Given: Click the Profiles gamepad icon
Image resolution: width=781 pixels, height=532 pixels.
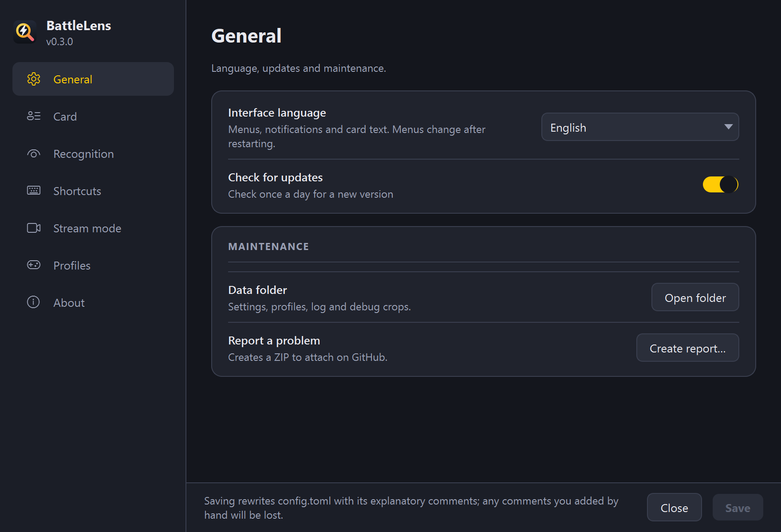Looking at the screenshot, I should pyautogui.click(x=34, y=265).
